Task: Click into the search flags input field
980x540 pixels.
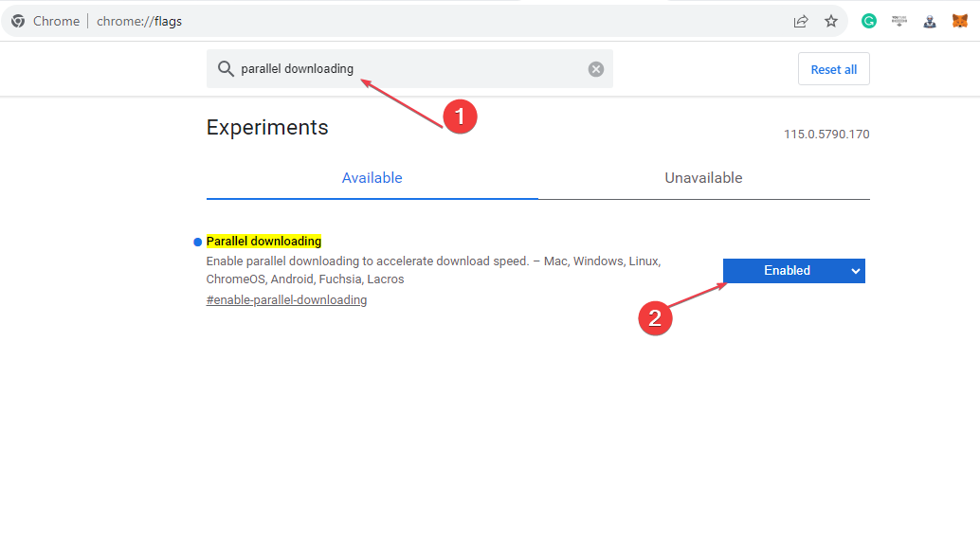Action: (x=410, y=69)
